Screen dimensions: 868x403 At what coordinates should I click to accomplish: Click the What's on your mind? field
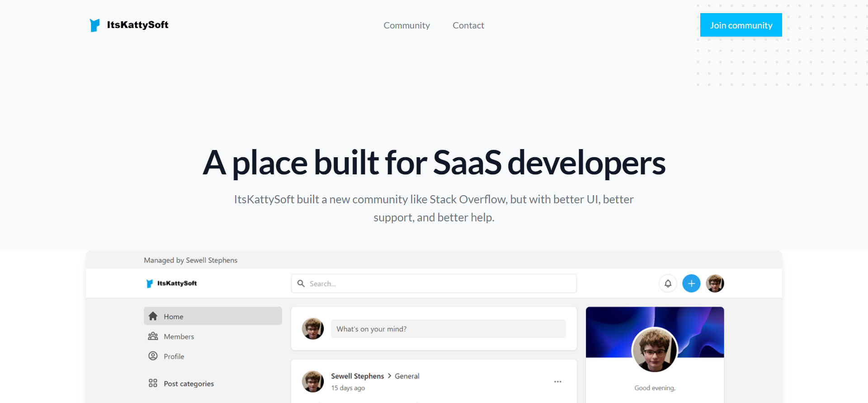448,328
